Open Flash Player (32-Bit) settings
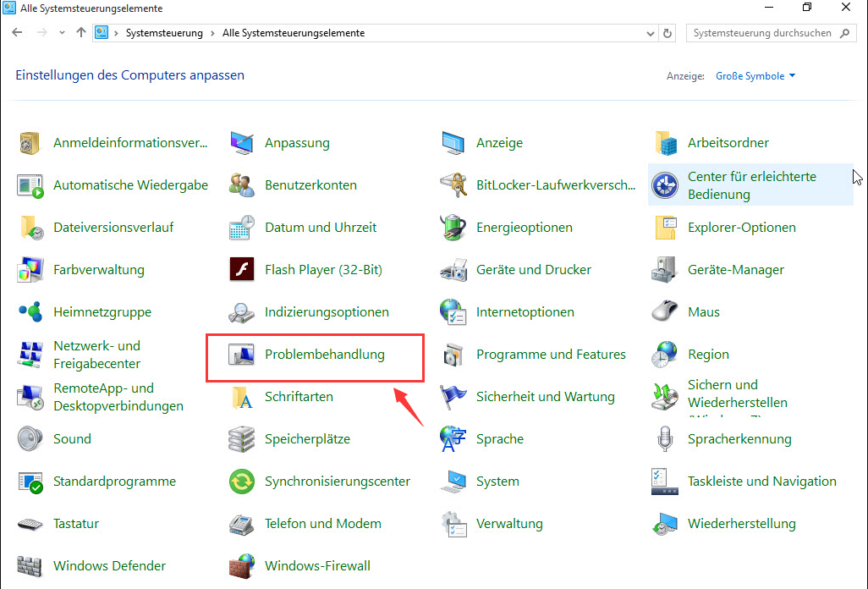Viewport: 868px width, 589px height. click(x=325, y=269)
